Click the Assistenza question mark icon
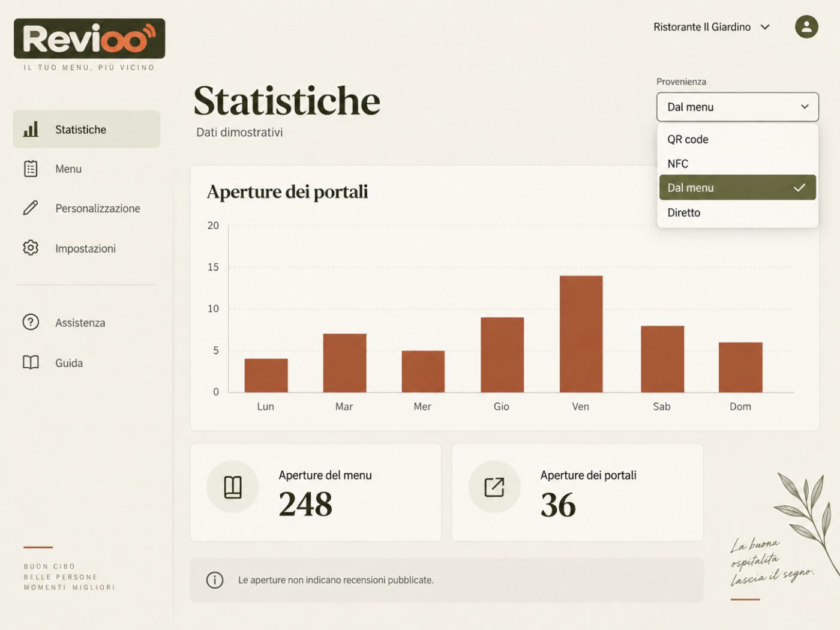The height and width of the screenshot is (630, 840). 31,322
